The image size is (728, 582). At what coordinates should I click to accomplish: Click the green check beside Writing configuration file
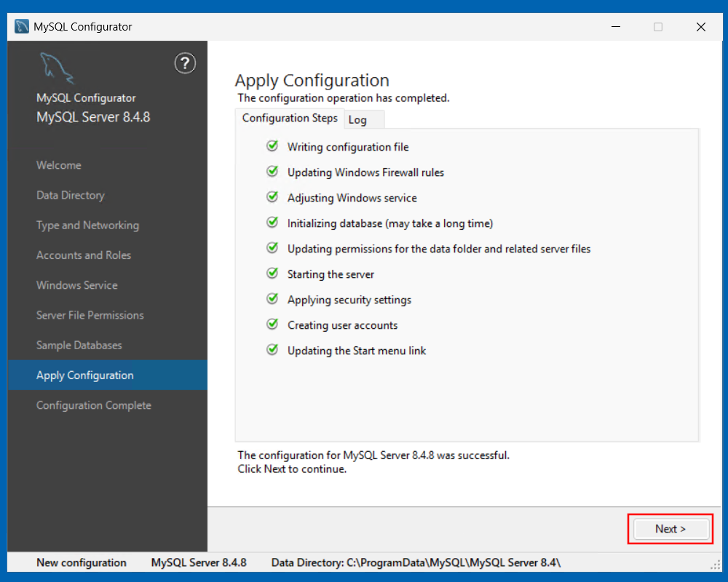pyautogui.click(x=272, y=146)
